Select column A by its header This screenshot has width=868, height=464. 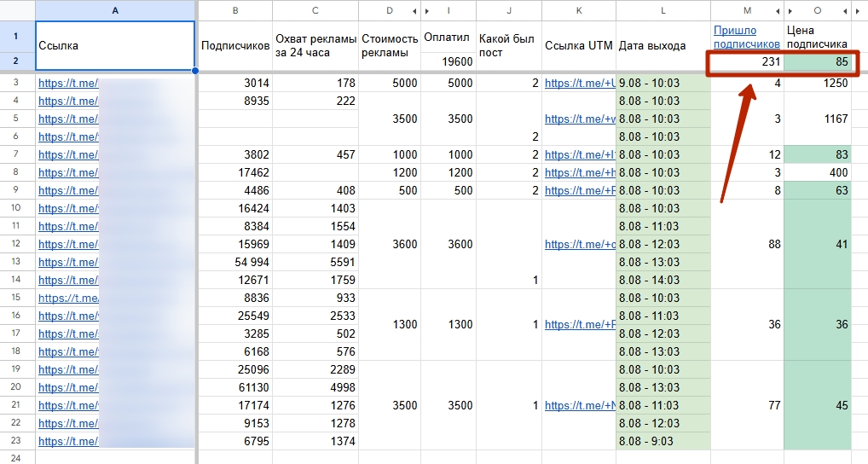point(115,11)
